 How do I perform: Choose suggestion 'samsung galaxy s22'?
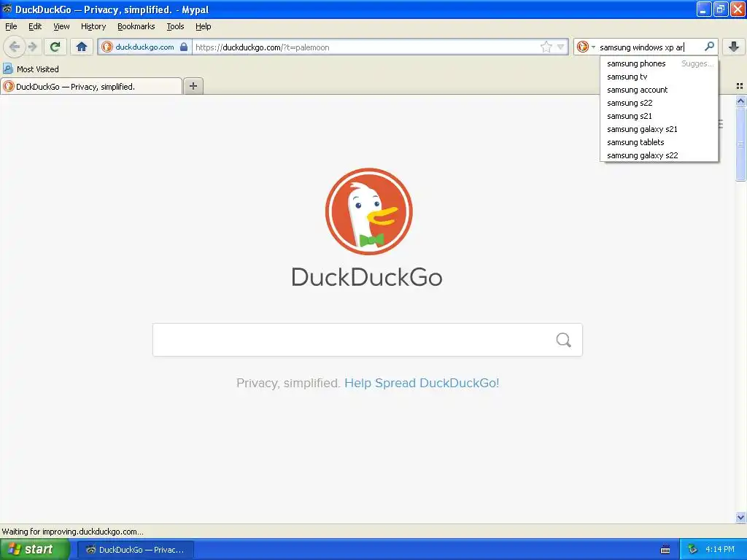[659, 155]
